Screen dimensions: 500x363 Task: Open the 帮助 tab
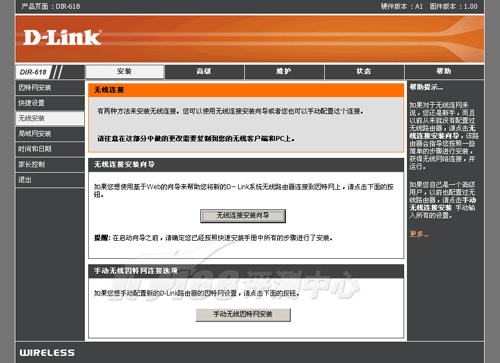[x=444, y=71]
